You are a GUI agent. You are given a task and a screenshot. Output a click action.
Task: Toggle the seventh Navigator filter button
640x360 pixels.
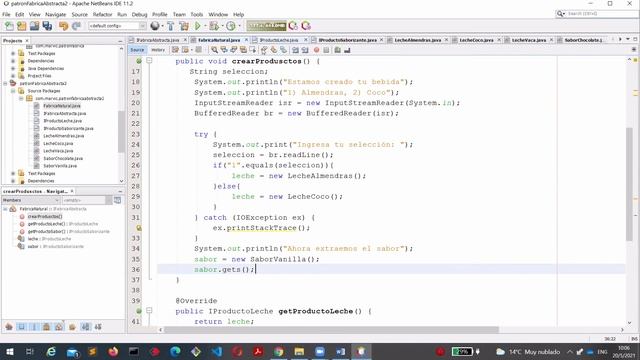pyautogui.click(x=85, y=327)
